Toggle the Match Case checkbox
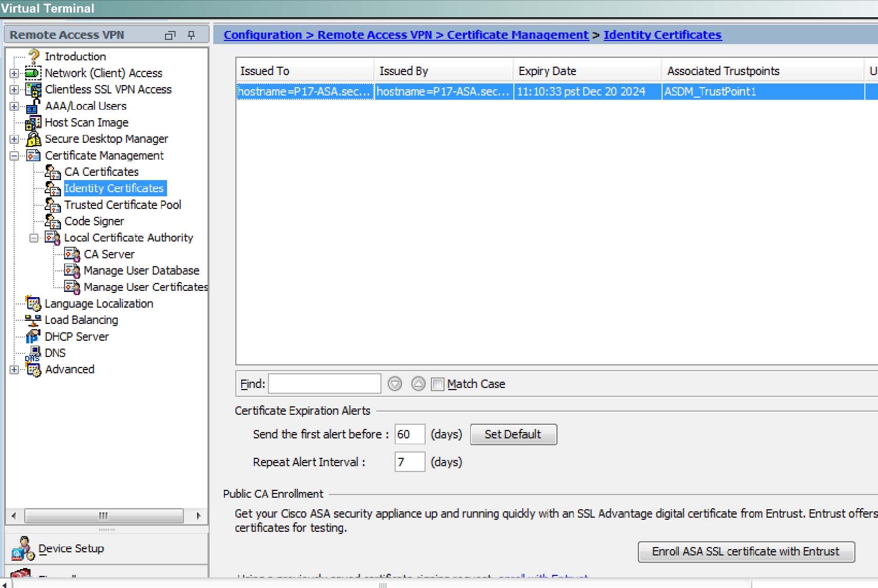 click(x=437, y=384)
